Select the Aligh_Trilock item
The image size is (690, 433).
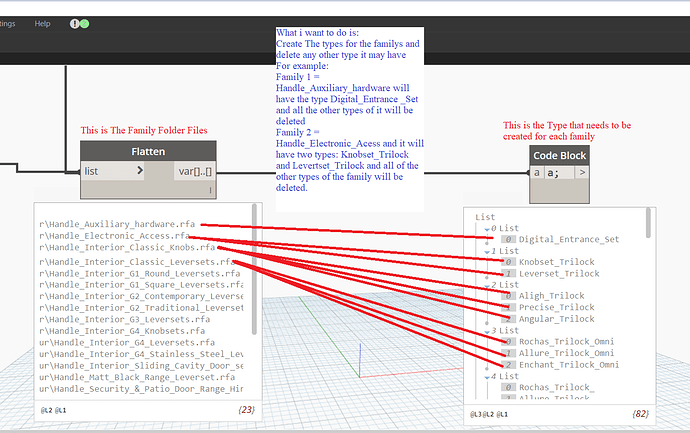[x=551, y=296]
